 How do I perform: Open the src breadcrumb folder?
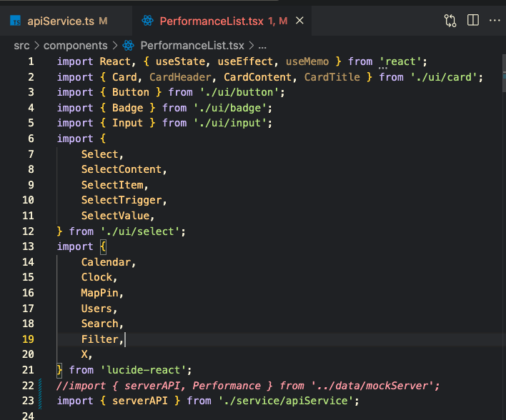pyautogui.click(x=21, y=45)
